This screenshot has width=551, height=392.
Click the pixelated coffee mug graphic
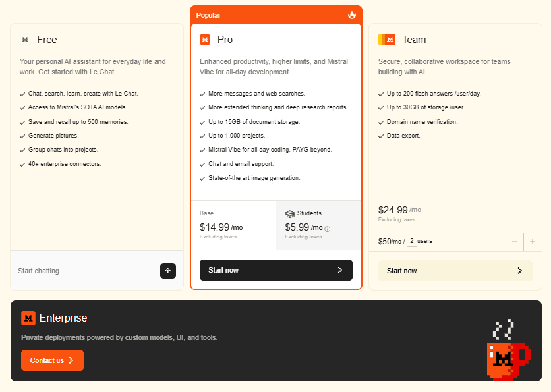508,360
